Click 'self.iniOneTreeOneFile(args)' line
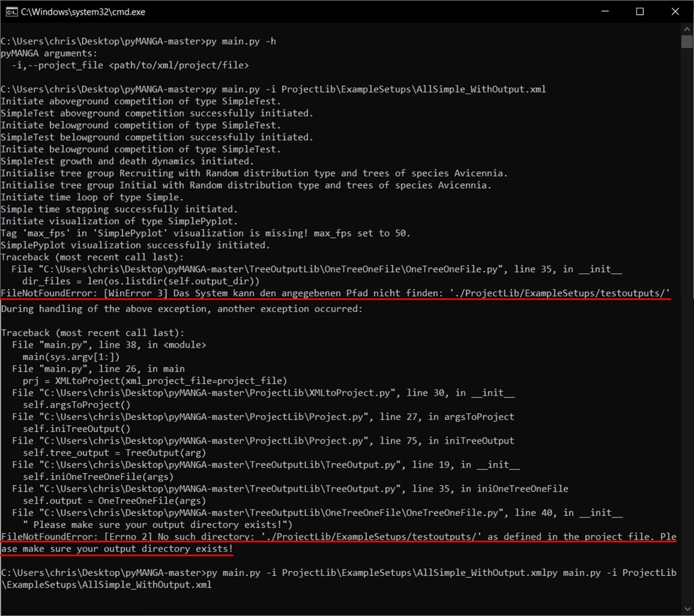Image resolution: width=694 pixels, height=616 pixels. pos(98,477)
